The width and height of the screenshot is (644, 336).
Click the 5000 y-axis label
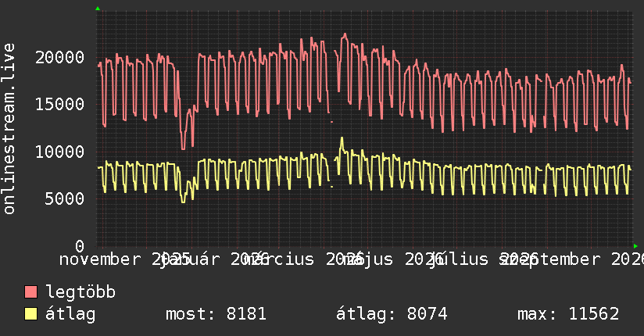pyautogui.click(x=65, y=198)
